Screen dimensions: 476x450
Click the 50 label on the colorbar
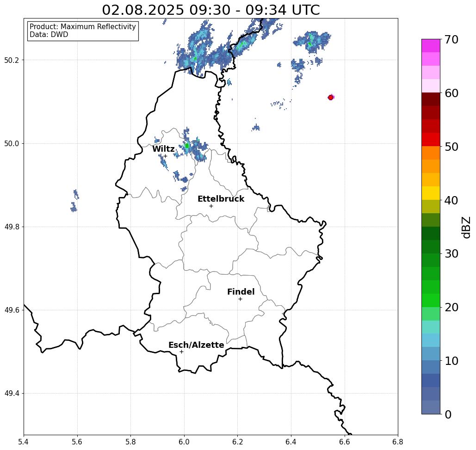451,147
